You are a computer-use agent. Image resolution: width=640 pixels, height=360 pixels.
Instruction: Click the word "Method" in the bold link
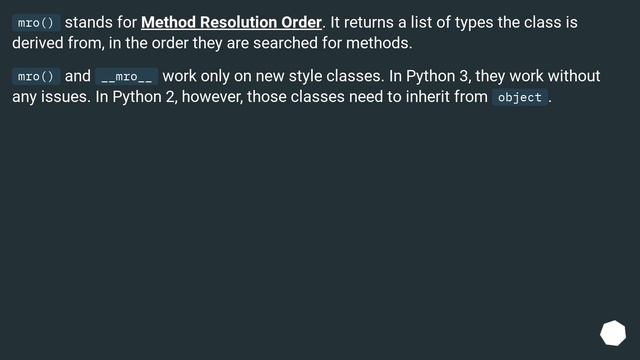click(x=169, y=22)
